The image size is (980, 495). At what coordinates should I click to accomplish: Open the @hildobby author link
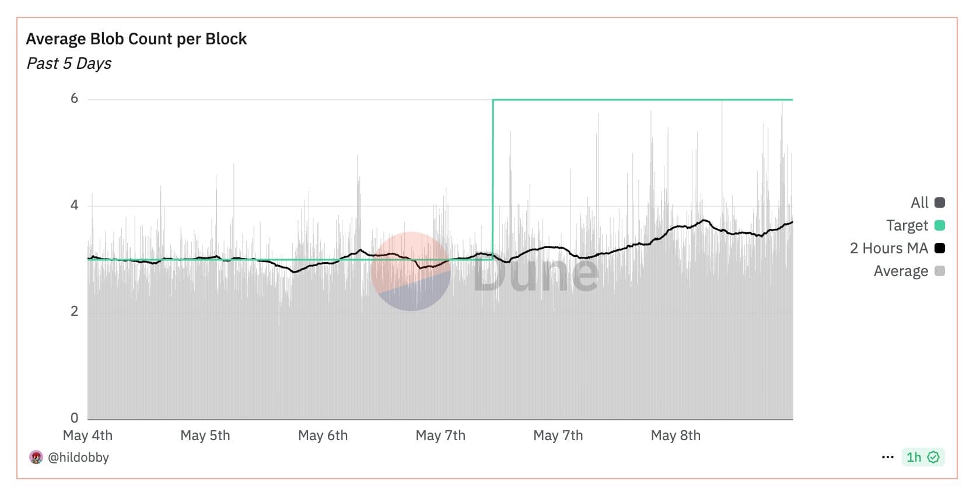tap(78, 457)
